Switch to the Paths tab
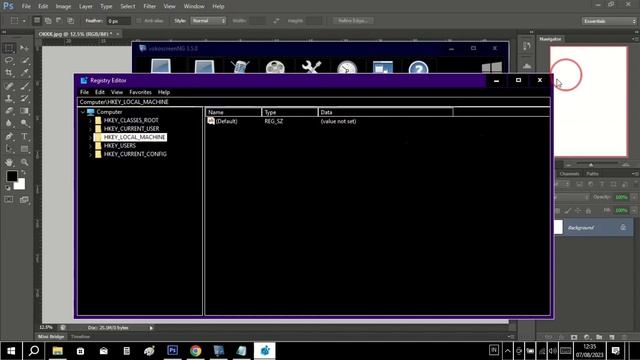640x360 pixels. [592, 174]
